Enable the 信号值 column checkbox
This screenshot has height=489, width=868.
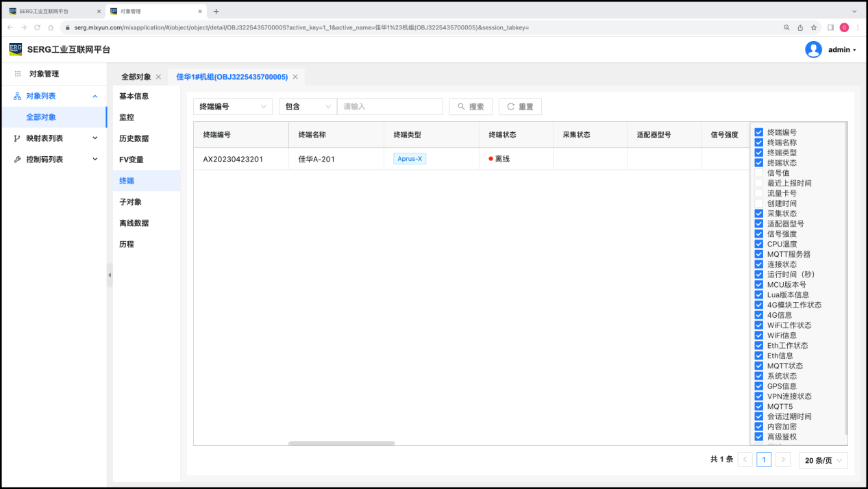758,173
